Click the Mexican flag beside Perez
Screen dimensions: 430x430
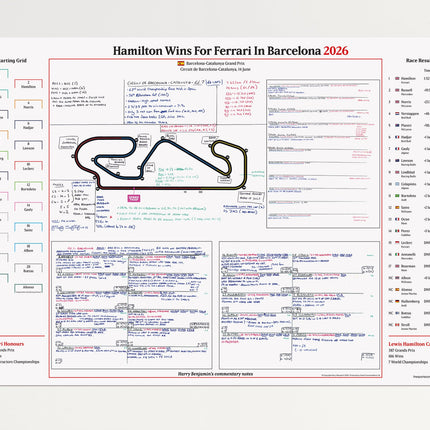397,231
